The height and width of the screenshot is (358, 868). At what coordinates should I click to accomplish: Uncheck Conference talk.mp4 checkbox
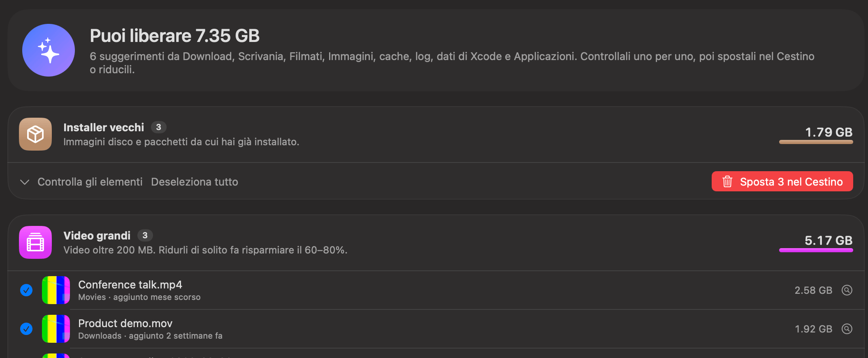coord(26,290)
